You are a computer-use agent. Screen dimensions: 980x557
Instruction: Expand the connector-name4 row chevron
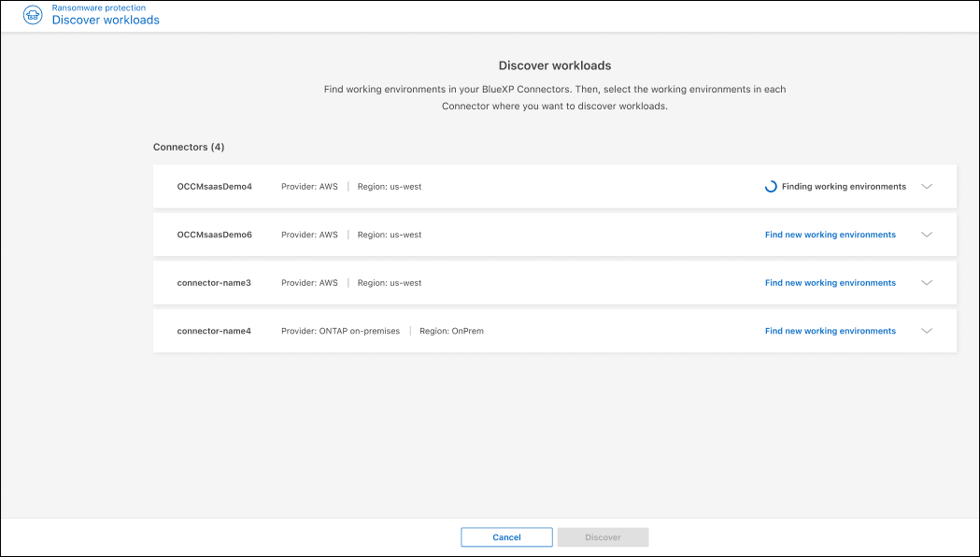coord(927,331)
